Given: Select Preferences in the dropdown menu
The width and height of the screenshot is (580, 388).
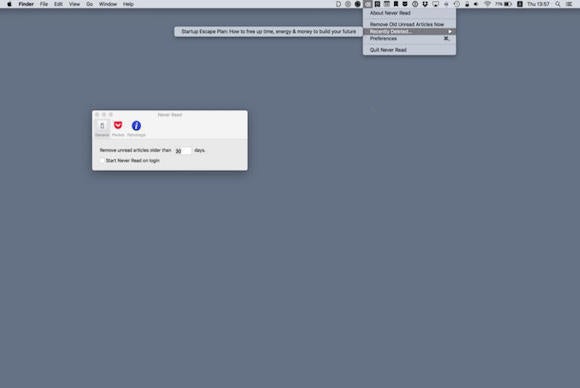Looking at the screenshot, I should (x=409, y=38).
